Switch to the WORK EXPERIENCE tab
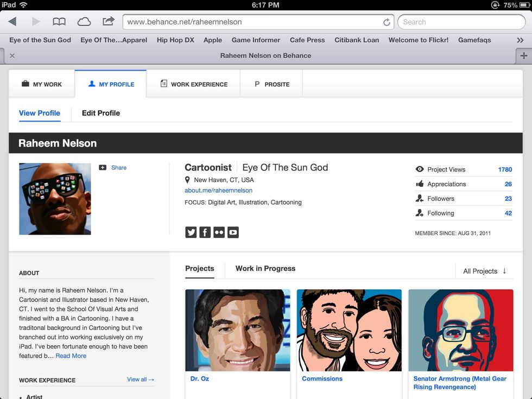The width and height of the screenshot is (532, 399). coord(194,84)
